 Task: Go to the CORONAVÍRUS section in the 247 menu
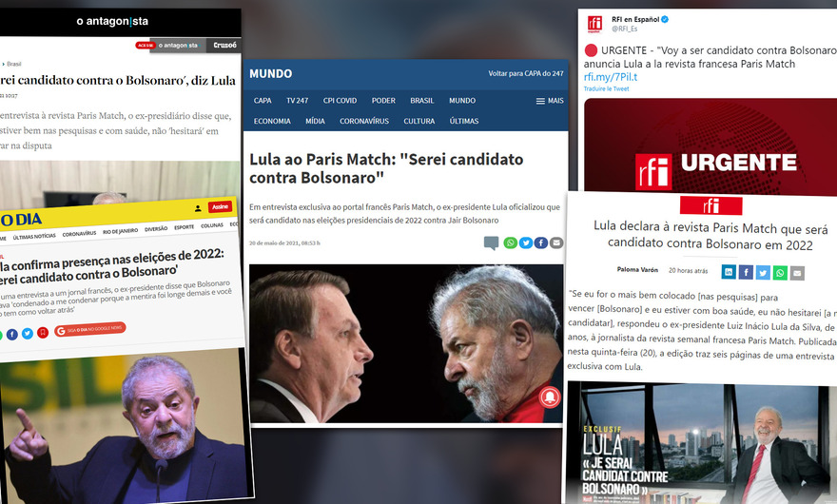(364, 121)
